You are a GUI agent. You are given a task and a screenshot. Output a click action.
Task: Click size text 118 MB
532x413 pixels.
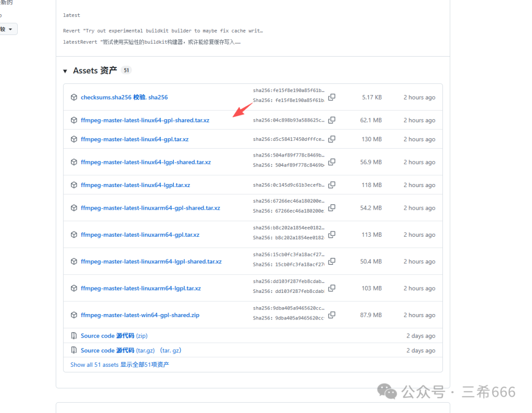pos(371,185)
